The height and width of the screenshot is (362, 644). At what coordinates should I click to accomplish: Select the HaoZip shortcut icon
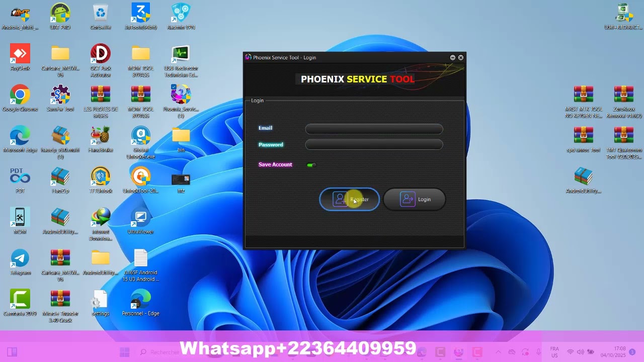[x=60, y=180]
